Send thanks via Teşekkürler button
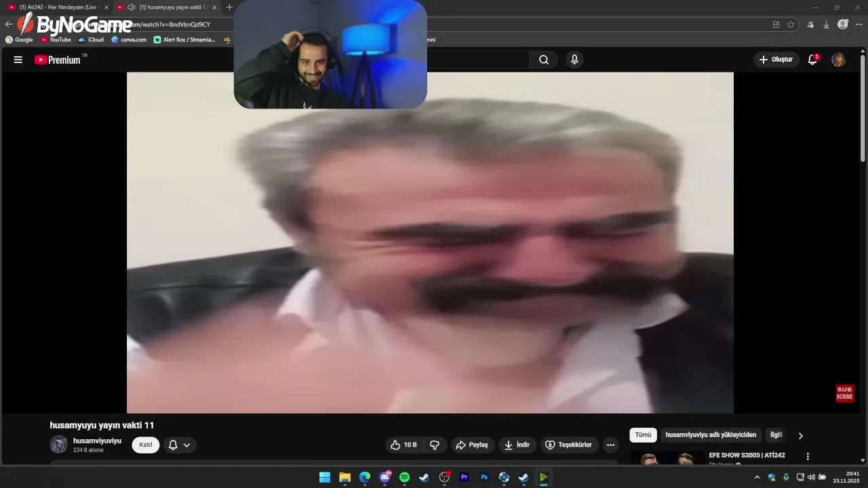This screenshot has width=868, height=488. pyautogui.click(x=569, y=445)
